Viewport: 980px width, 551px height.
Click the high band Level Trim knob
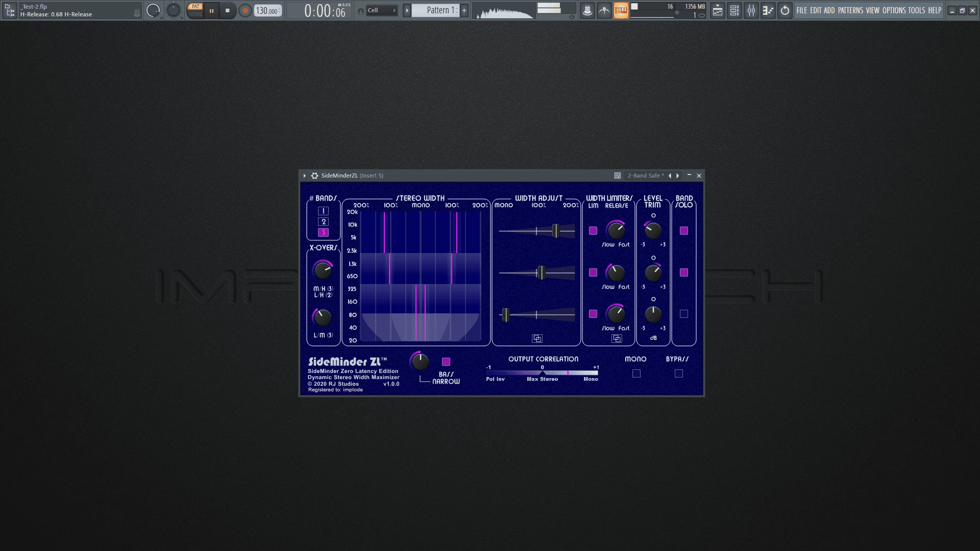pos(653,231)
